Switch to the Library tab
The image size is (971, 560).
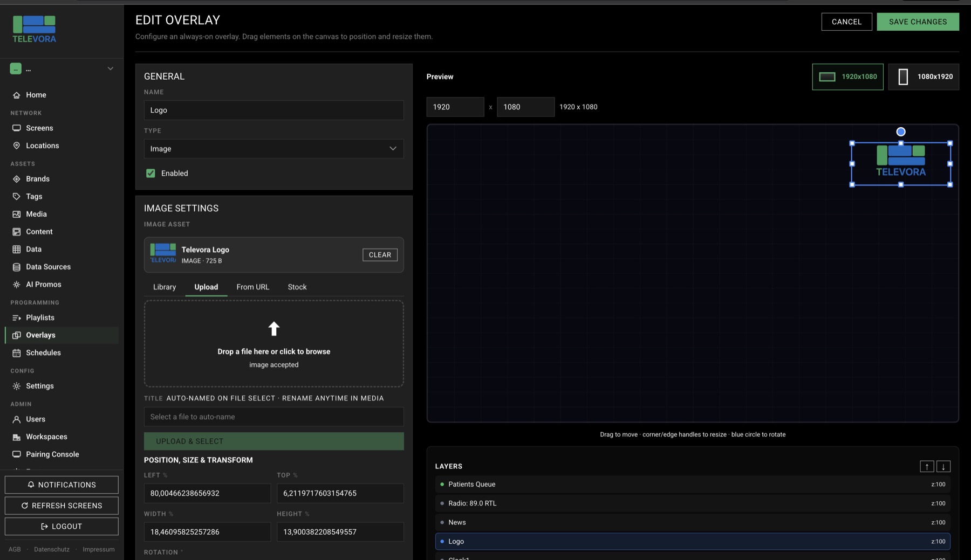tap(165, 287)
